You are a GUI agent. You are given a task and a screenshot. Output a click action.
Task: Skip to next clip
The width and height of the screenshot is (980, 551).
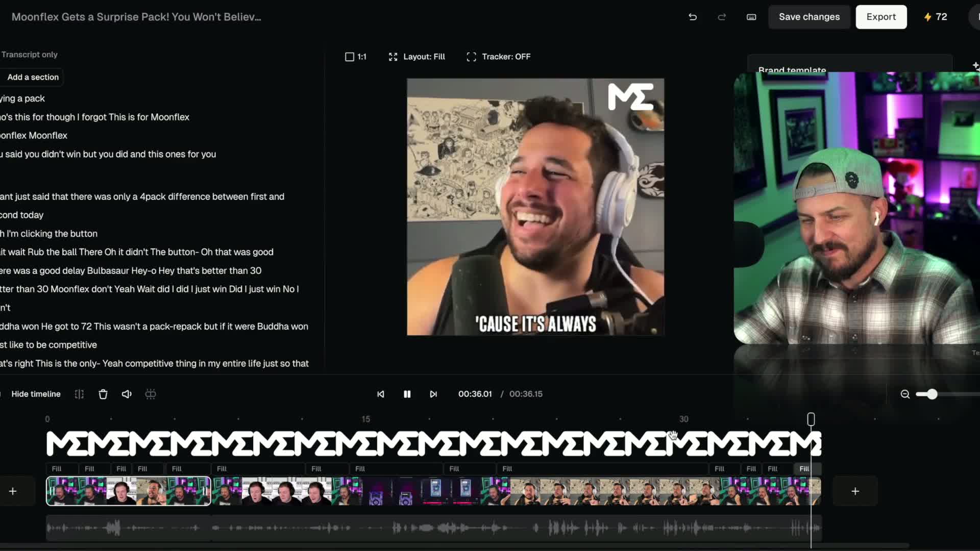[433, 394]
